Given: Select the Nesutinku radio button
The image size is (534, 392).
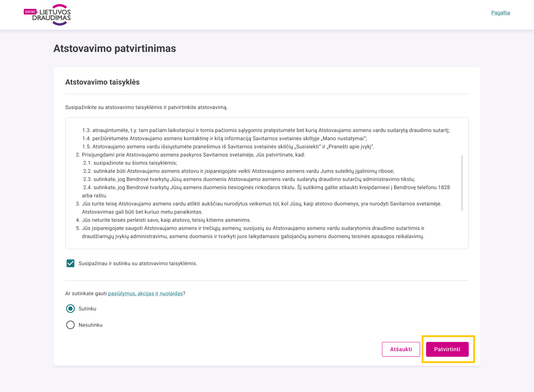Looking at the screenshot, I should click(x=70, y=325).
